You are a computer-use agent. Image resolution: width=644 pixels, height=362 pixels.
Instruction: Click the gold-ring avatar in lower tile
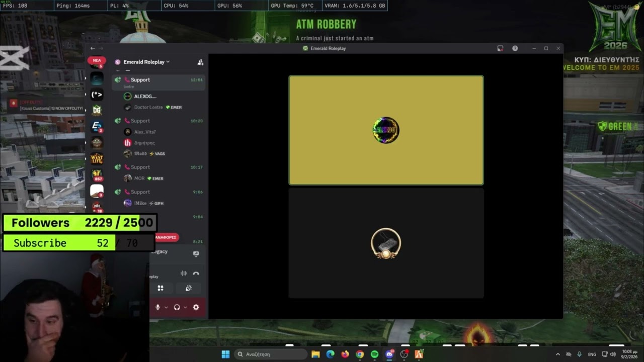386,243
